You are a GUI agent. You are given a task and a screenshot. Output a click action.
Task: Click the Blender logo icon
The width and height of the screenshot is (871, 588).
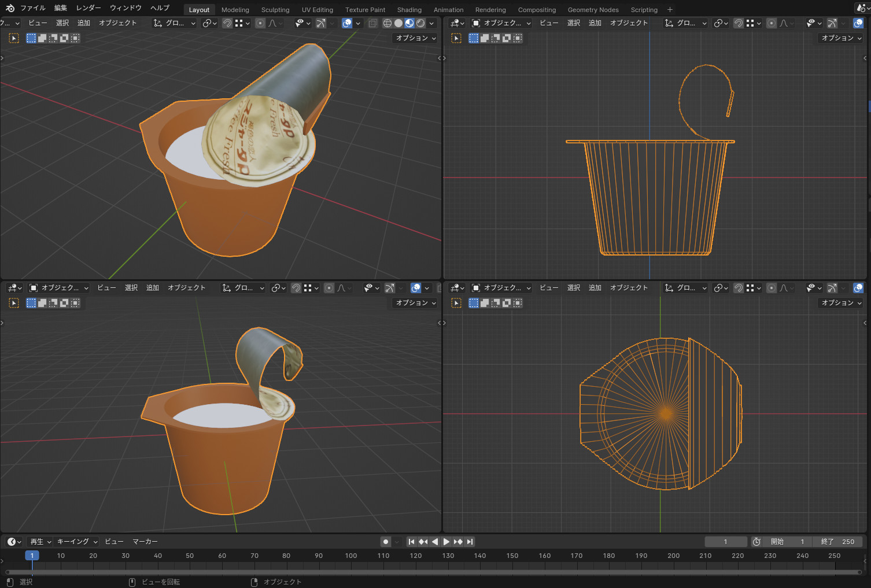pyautogui.click(x=10, y=8)
